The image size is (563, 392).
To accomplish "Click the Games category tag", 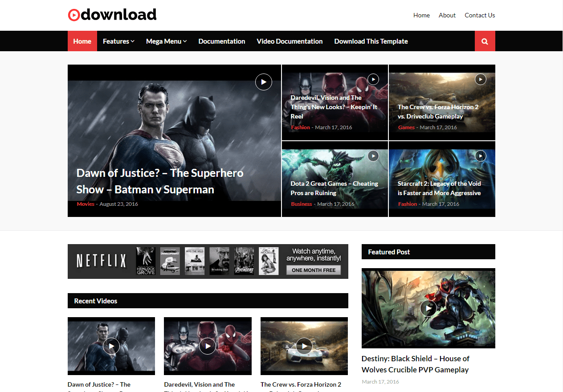I will (406, 127).
